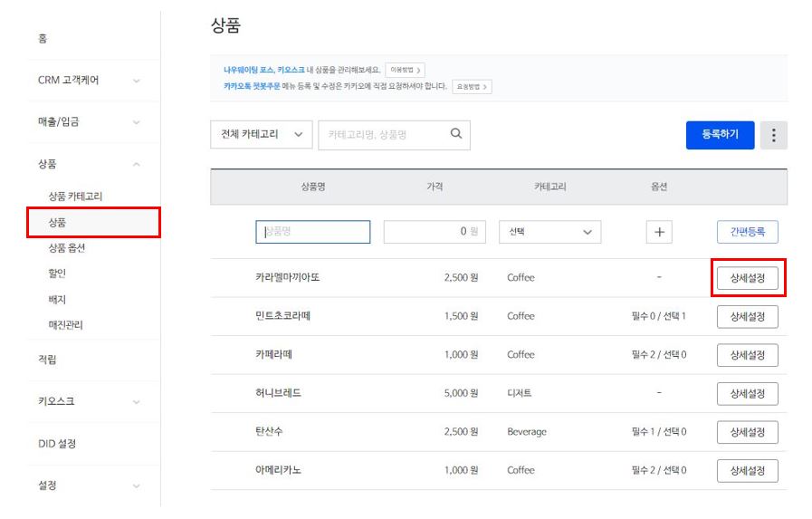Image resolution: width=812 pixels, height=519 pixels.
Task: Click 상세설정 for 탄산수
Action: 747,432
